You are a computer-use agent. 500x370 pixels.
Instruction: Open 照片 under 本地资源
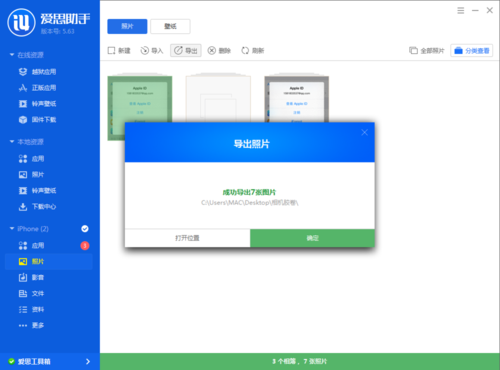tap(31, 174)
